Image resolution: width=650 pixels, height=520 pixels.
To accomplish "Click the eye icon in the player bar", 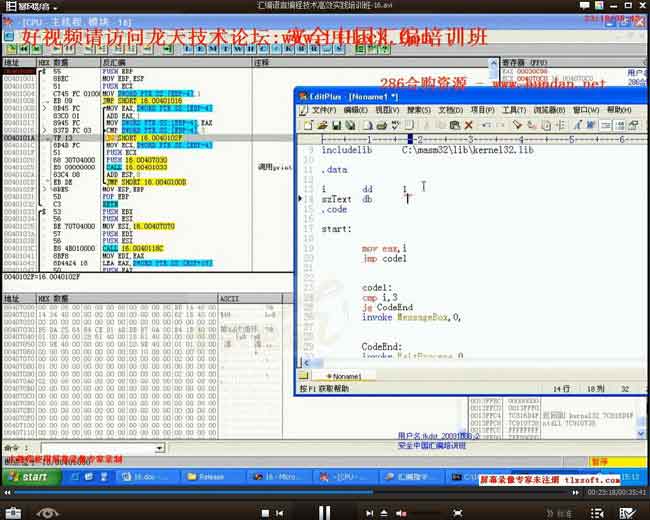I will click(x=47, y=513).
